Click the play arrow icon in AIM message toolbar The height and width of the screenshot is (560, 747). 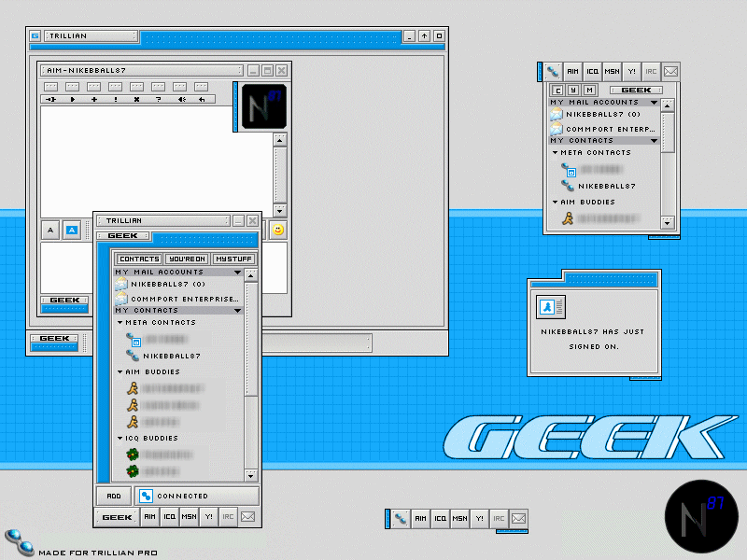pos(73,100)
